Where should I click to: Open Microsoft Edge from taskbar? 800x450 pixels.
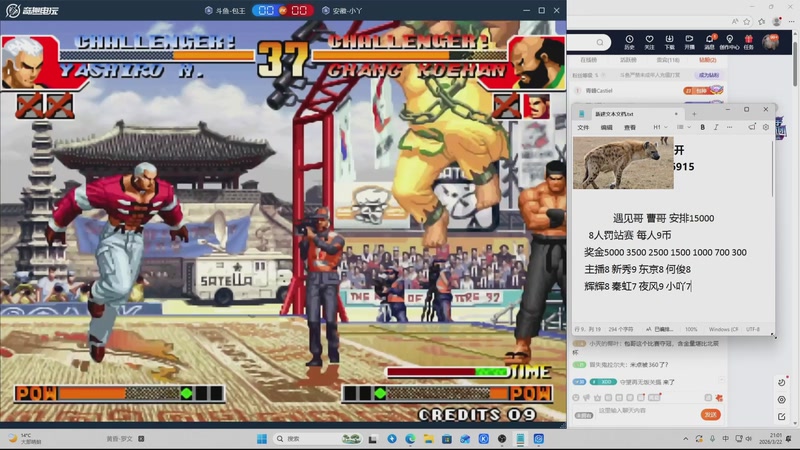click(x=410, y=439)
